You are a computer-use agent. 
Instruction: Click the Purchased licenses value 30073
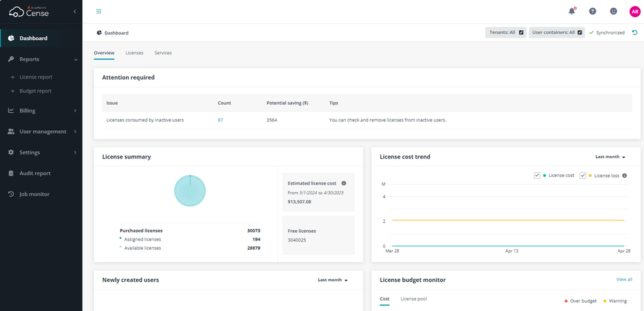(x=254, y=230)
